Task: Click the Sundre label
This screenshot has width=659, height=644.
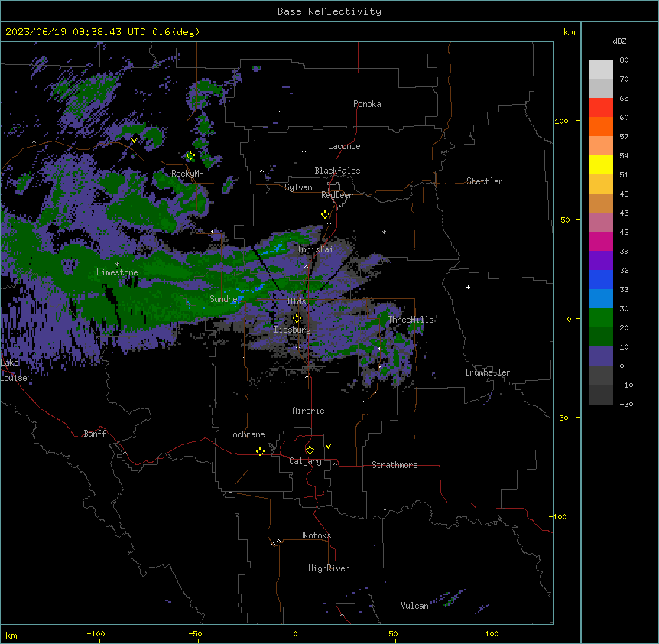Action: 223,299
